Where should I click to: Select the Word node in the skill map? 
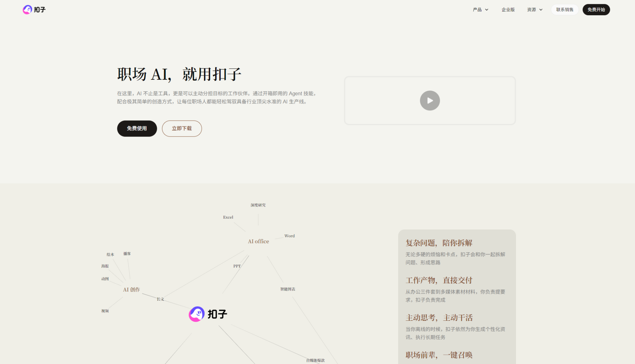pos(289,236)
